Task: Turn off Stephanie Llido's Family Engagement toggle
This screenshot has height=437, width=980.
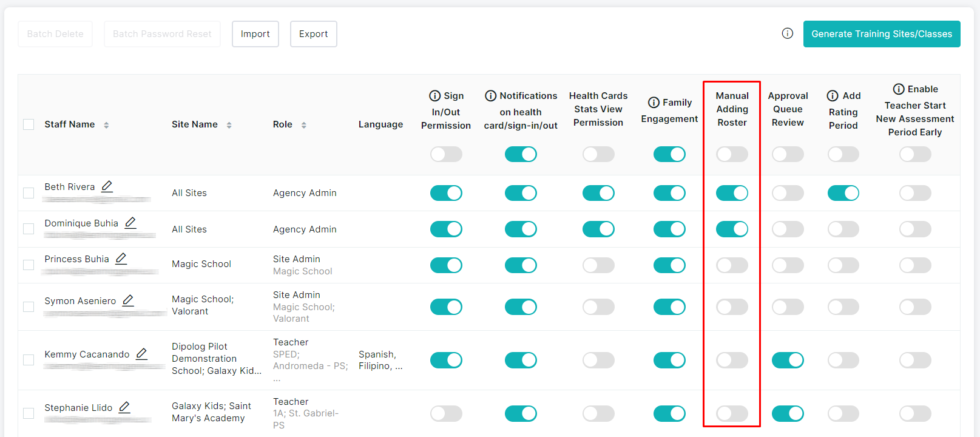Action: (x=669, y=413)
